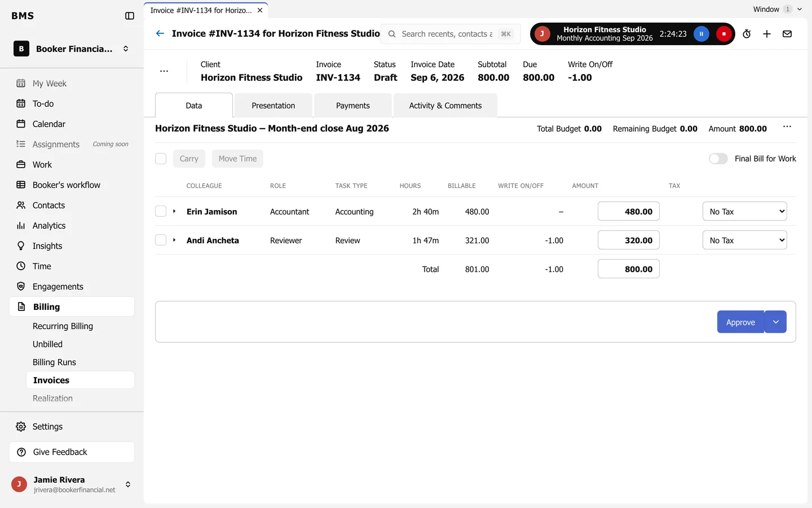Image resolution: width=812 pixels, height=508 pixels.
Task: Click the Move Time button
Action: click(237, 159)
